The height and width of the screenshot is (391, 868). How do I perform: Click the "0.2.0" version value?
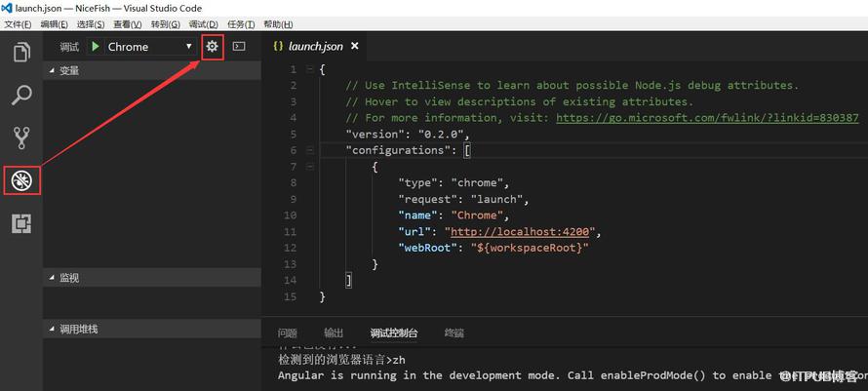(442, 134)
